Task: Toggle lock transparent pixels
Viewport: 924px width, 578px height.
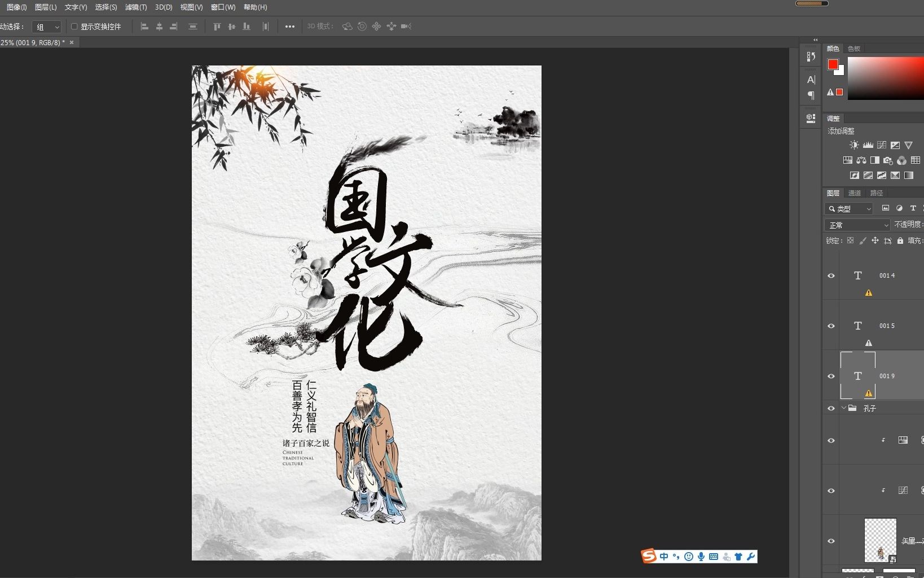Action: point(850,240)
